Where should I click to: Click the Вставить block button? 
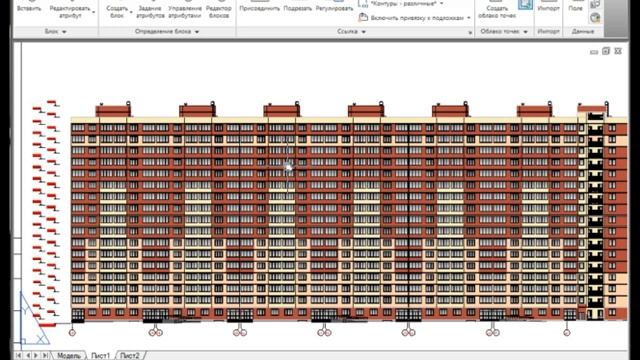29,7
